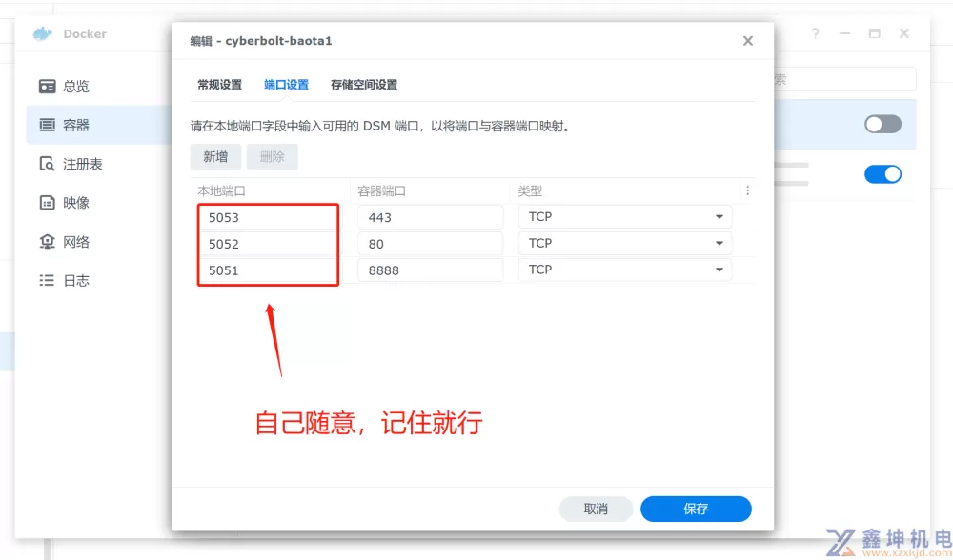Viewport: 953px width, 560px height.
Task: Open TCP type dropdown for port 443
Action: tap(625, 217)
